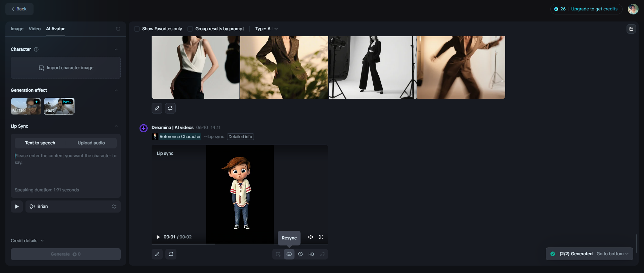The width and height of the screenshot is (644, 273).
Task: Open Detailed info for the lip sync video
Action: click(240, 137)
